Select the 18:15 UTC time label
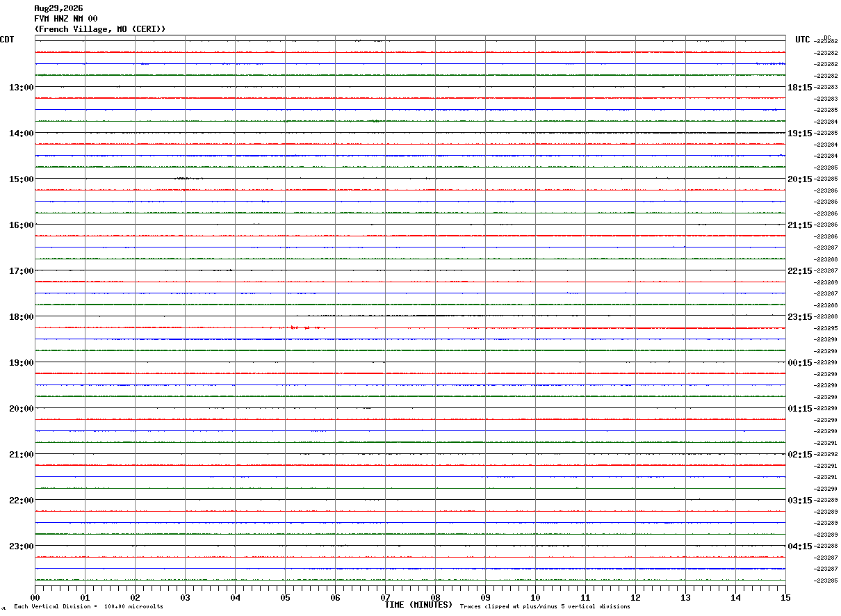This screenshot has height=616, width=841. click(799, 87)
